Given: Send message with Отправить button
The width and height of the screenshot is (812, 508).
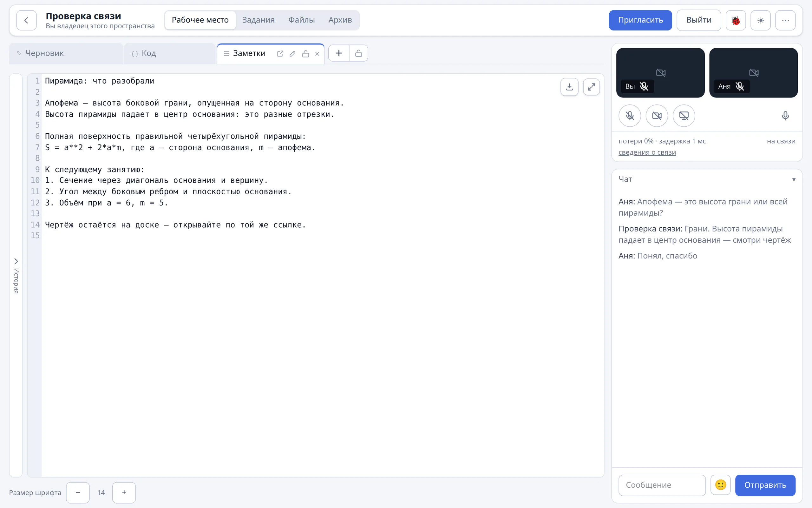Looking at the screenshot, I should [765, 485].
